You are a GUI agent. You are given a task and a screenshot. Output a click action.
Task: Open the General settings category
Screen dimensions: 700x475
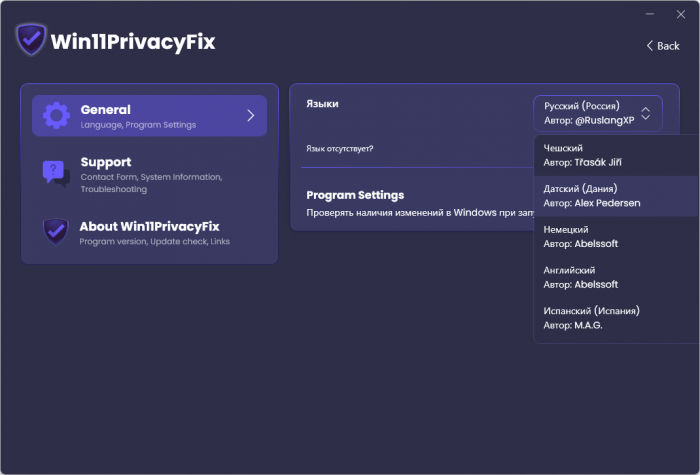pos(150,115)
